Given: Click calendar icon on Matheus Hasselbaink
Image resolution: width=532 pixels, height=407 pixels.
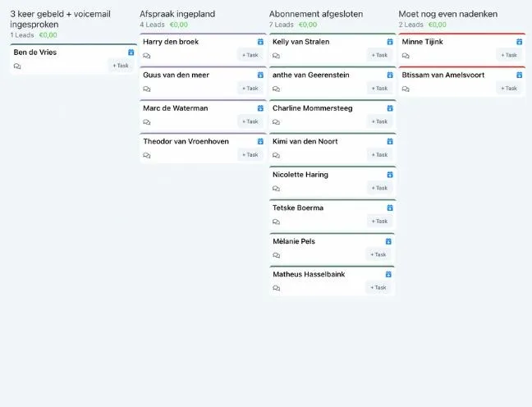Looking at the screenshot, I should click(x=388, y=274).
